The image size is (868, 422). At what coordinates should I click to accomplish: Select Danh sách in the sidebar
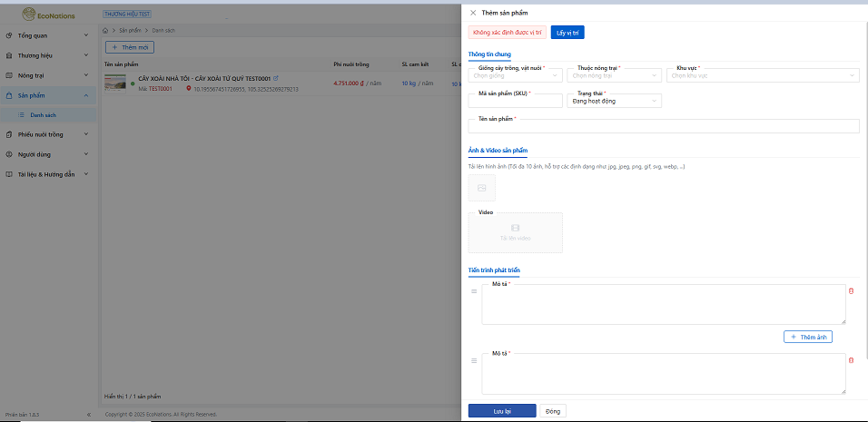(44, 115)
